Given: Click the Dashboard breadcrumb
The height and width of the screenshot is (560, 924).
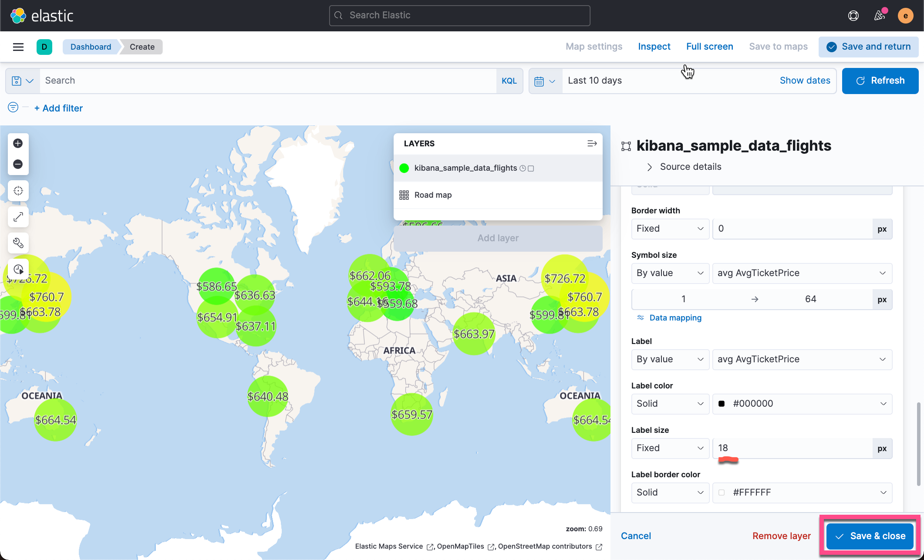Looking at the screenshot, I should point(91,47).
